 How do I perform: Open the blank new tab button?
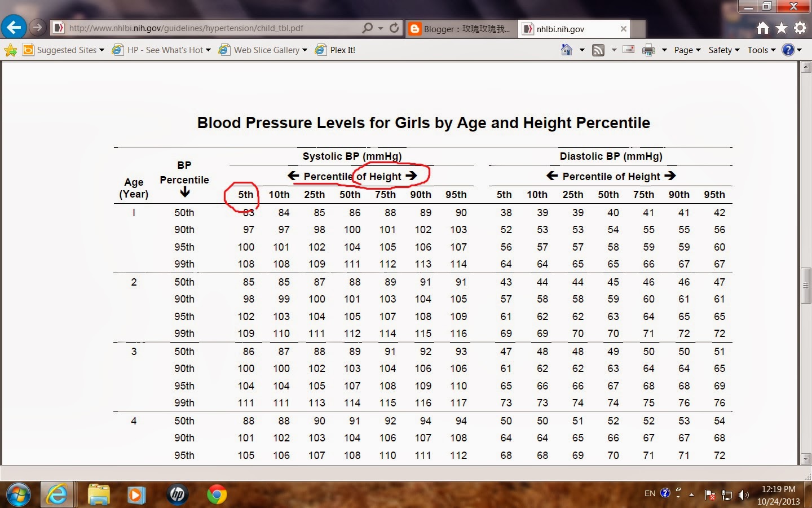click(x=638, y=29)
